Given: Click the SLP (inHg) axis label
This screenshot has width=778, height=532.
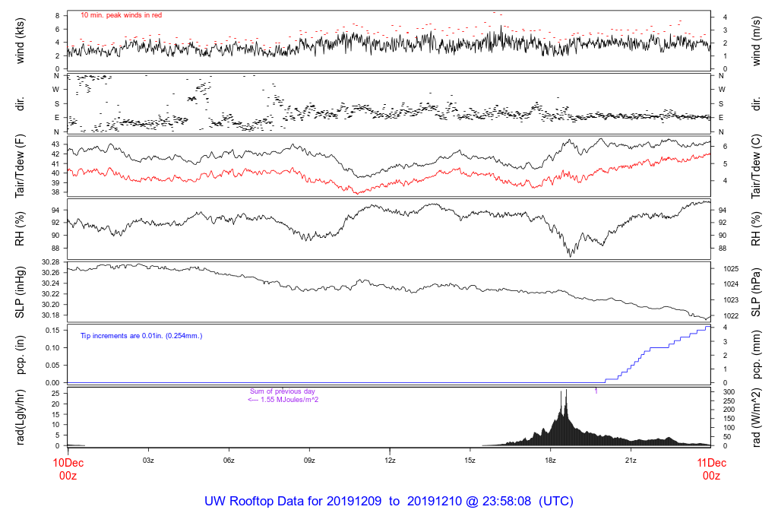Looking at the screenshot, I should click(x=21, y=292).
